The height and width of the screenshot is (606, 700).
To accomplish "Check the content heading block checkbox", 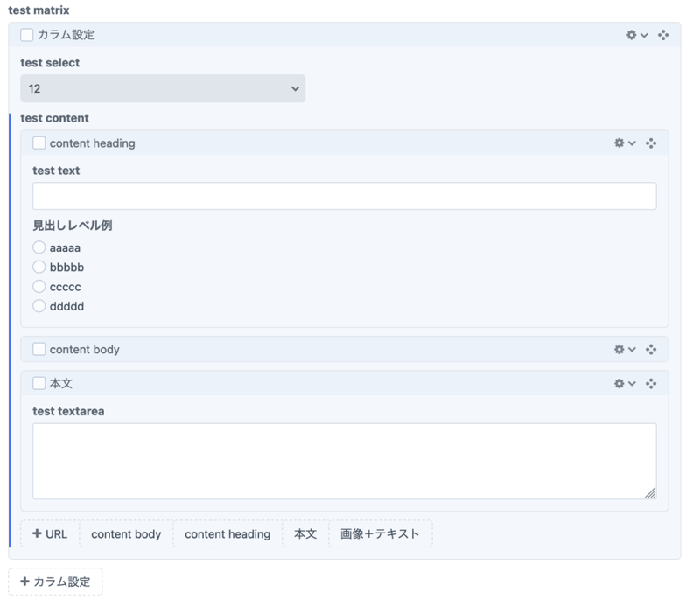I will (x=39, y=143).
